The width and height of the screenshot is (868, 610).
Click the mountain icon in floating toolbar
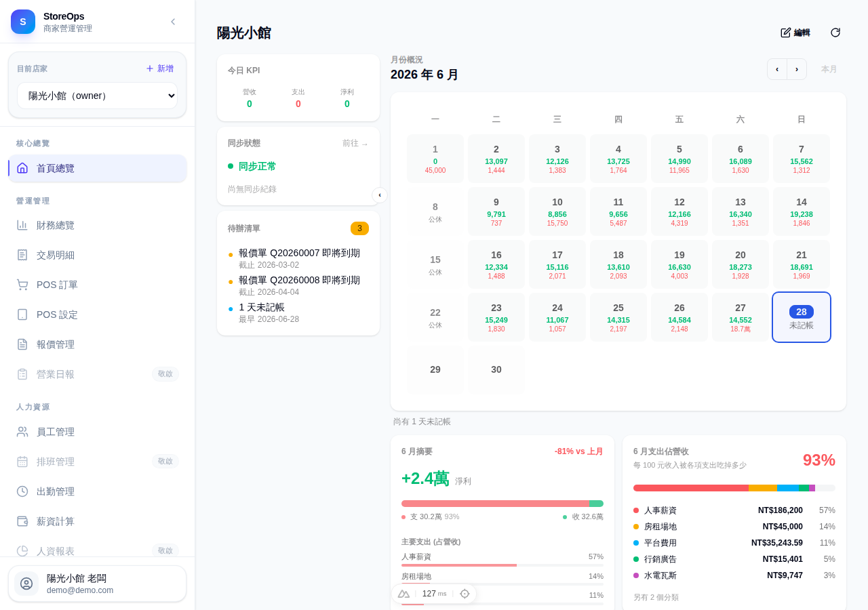point(403,594)
